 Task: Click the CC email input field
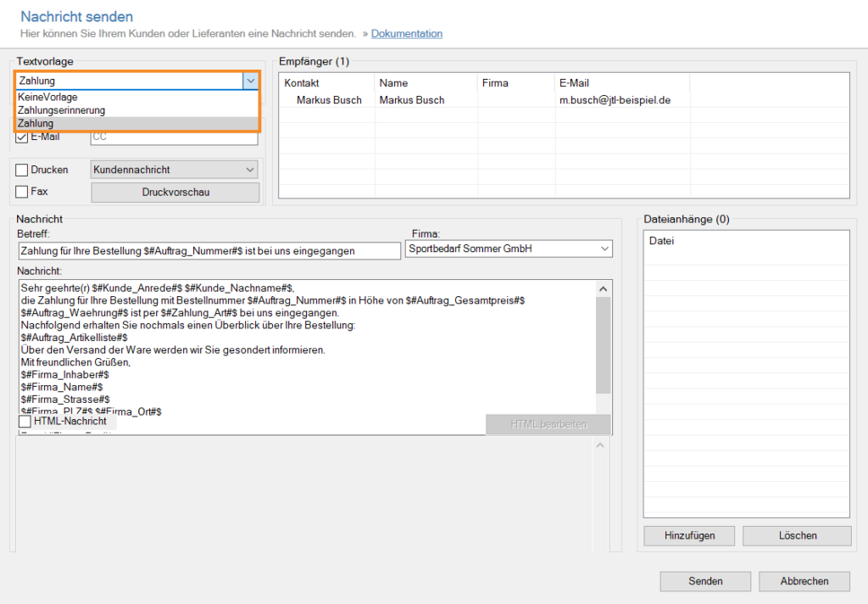click(173, 137)
